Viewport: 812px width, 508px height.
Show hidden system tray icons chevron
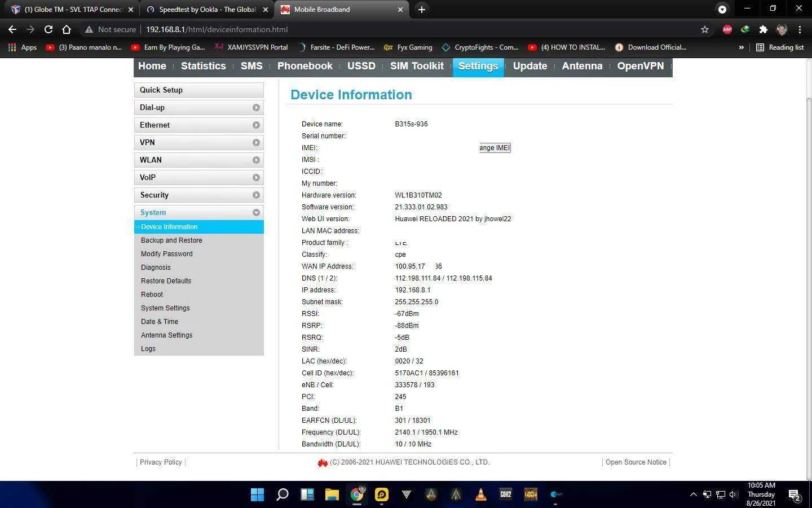693,494
